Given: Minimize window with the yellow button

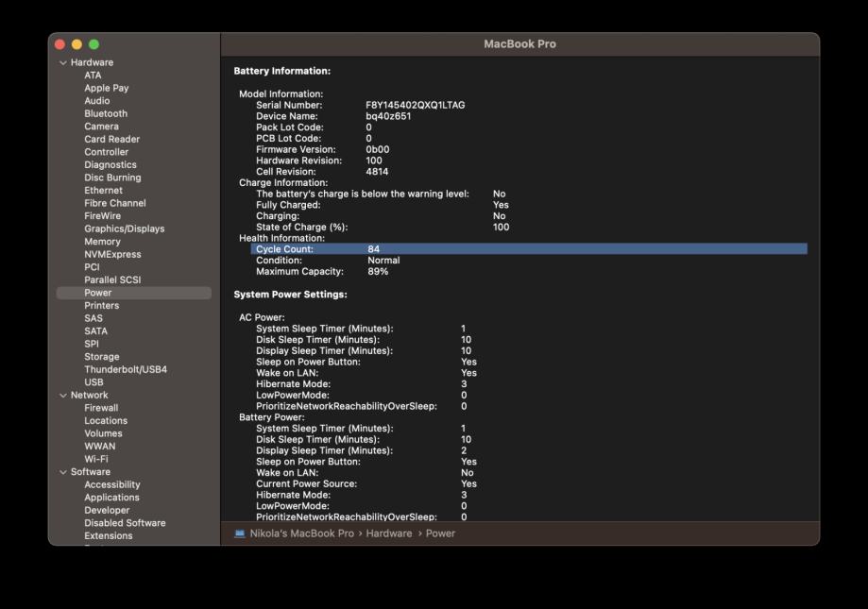Looking at the screenshot, I should click(77, 44).
